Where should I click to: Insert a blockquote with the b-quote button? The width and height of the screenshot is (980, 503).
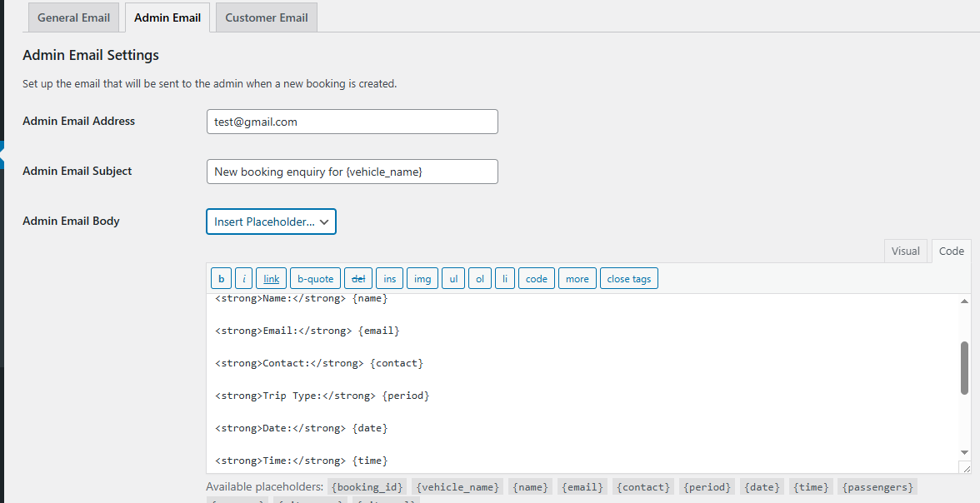pyautogui.click(x=315, y=277)
